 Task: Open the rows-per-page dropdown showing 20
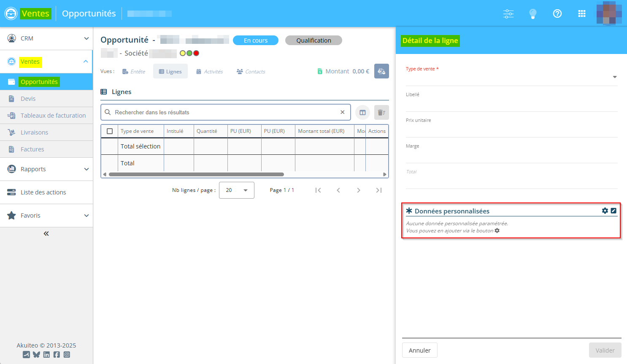click(236, 190)
